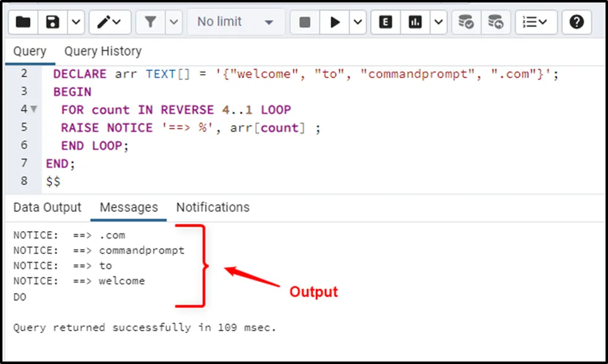The width and height of the screenshot is (608, 364).
Task: Click the Filter funnel icon
Action: [x=150, y=22]
